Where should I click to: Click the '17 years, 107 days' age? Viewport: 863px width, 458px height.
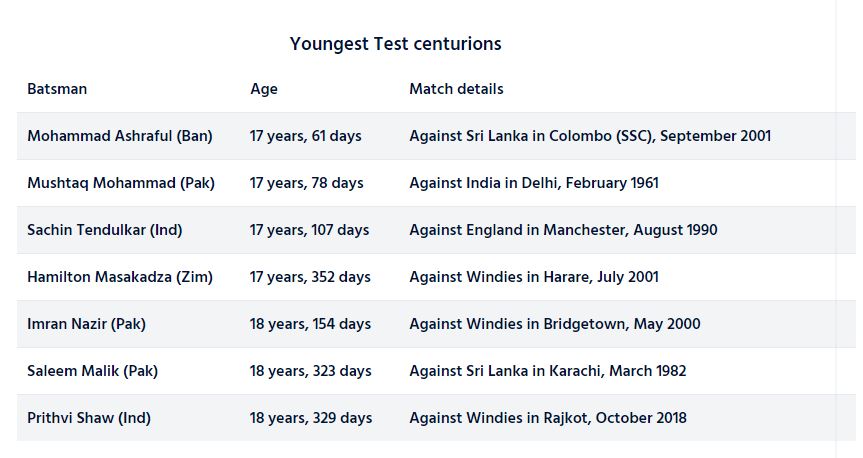310,230
